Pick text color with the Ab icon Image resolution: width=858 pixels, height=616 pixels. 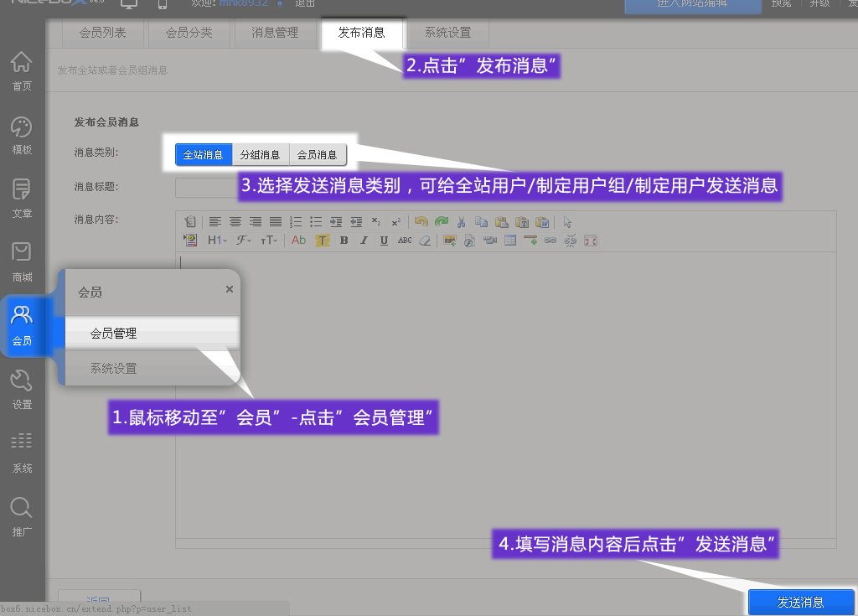pyautogui.click(x=298, y=241)
